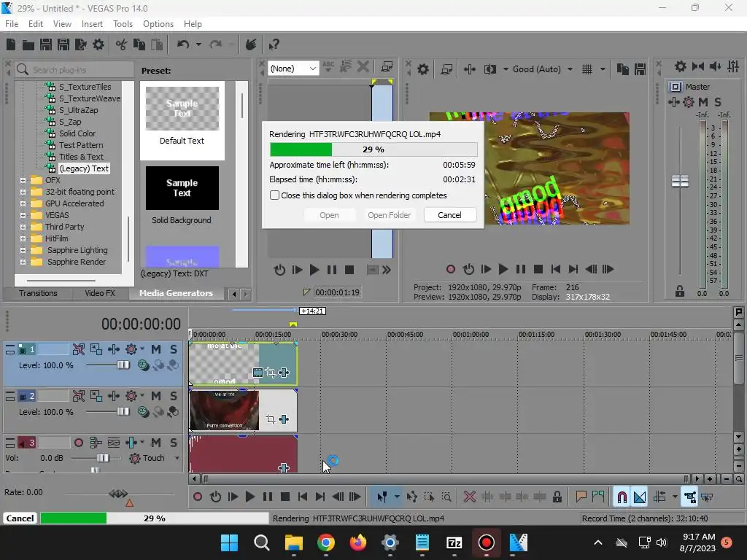Open the trimmer (None) dropdown
747x560 pixels.
pyautogui.click(x=293, y=69)
